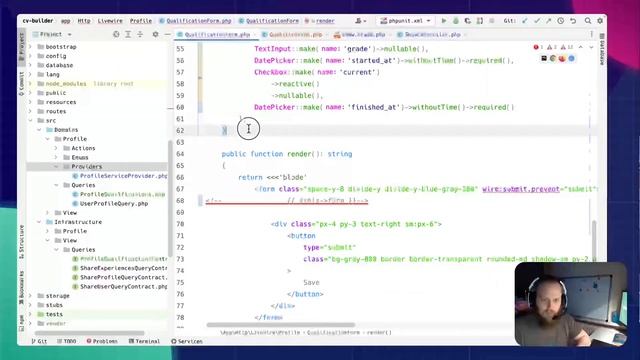The height and width of the screenshot is (360, 640).
Task: Open Project panel options gear
Action: 155,35
